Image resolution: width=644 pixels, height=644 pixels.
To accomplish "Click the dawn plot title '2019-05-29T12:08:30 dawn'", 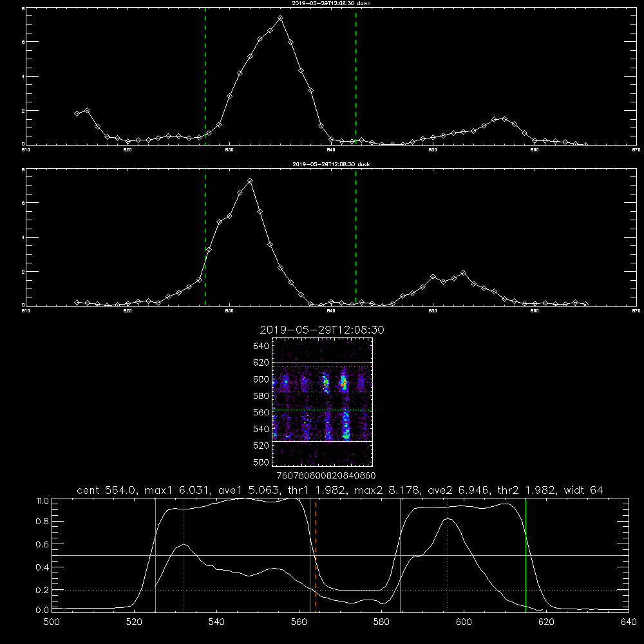I will click(331, 3).
